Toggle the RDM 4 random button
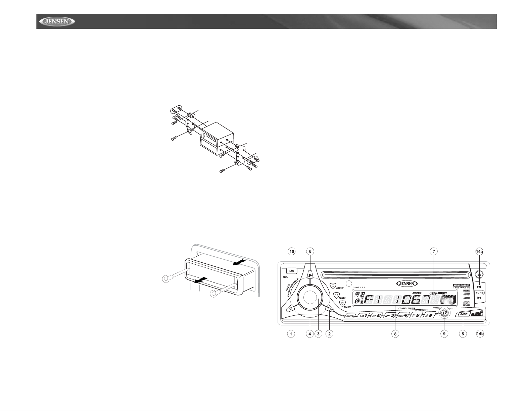This screenshot has width=532, height=411. click(x=403, y=315)
